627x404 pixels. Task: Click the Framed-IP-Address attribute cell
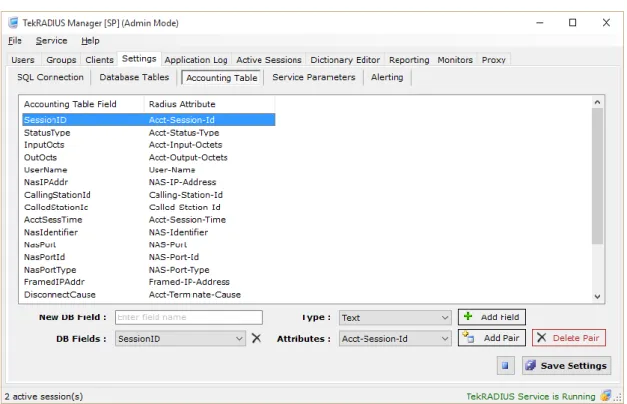tap(189, 282)
